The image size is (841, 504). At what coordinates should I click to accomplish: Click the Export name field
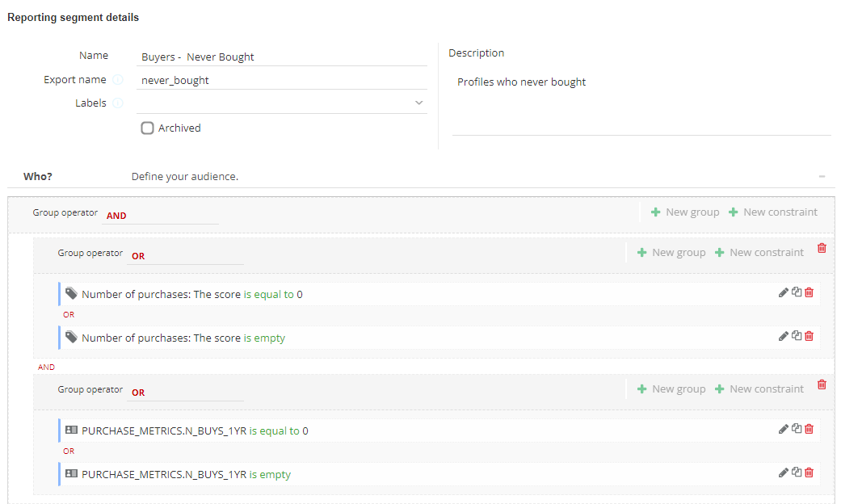click(281, 80)
